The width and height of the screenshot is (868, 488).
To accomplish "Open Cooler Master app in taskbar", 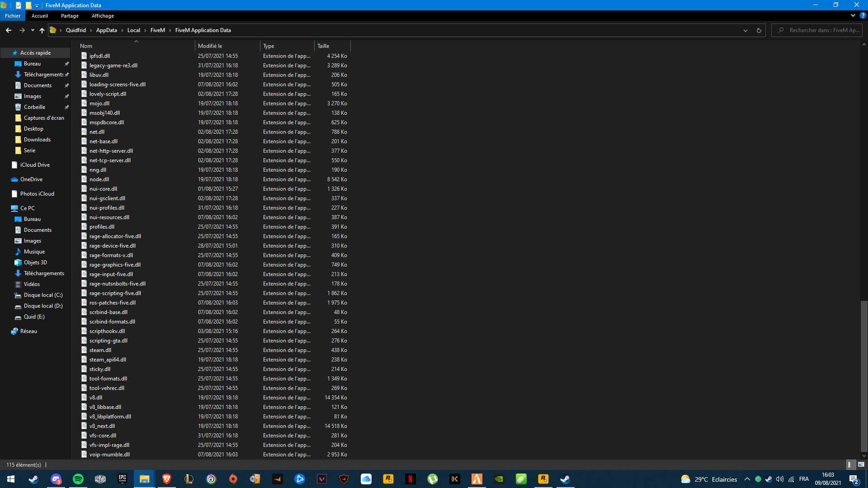I will 100,479.
